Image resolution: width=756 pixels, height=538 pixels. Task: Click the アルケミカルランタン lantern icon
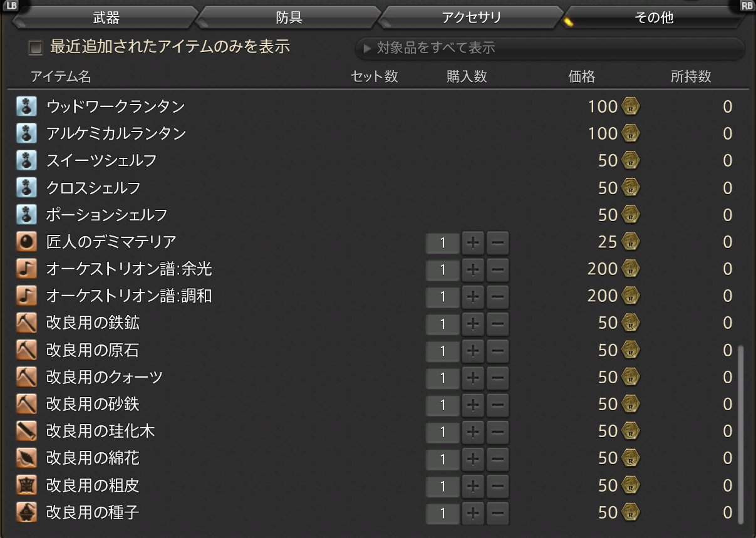[x=25, y=133]
